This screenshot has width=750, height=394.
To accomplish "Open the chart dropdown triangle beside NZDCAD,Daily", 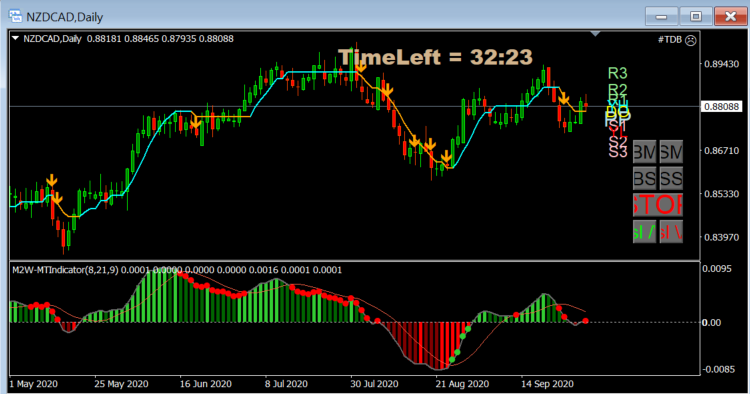I will (x=15, y=38).
